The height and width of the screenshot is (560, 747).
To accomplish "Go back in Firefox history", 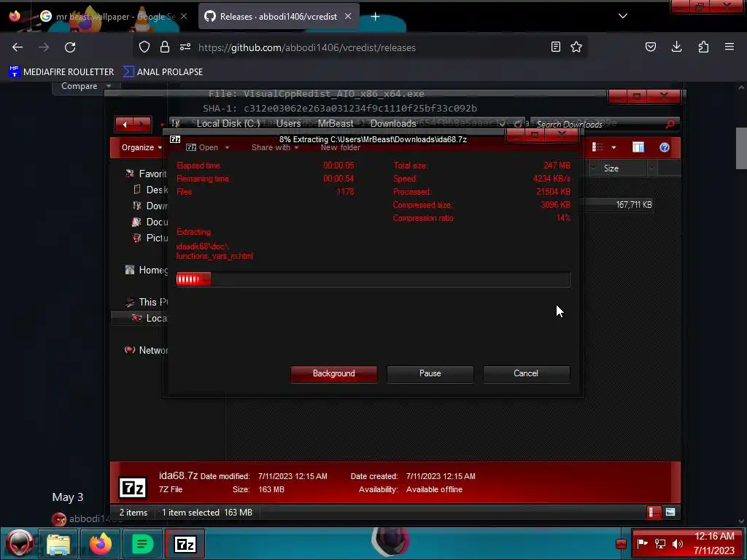I will click(18, 47).
